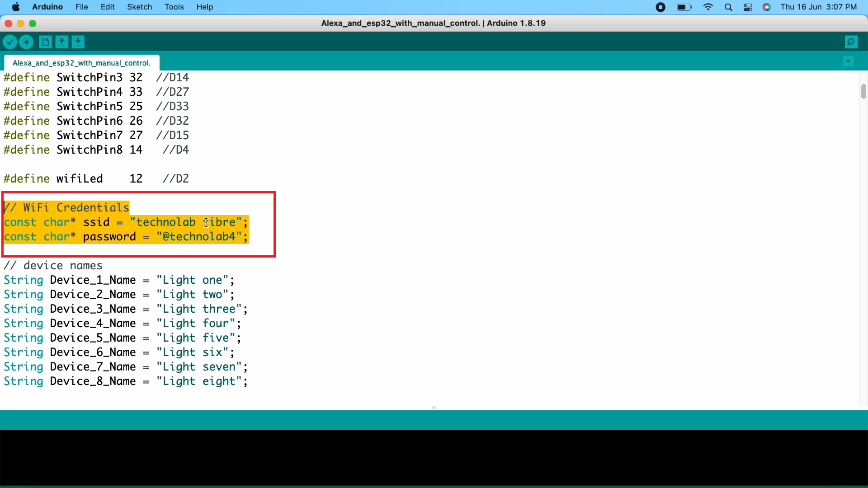Click the "// WiFi Credentials" comment line
This screenshot has width=868, height=488.
[67, 208]
